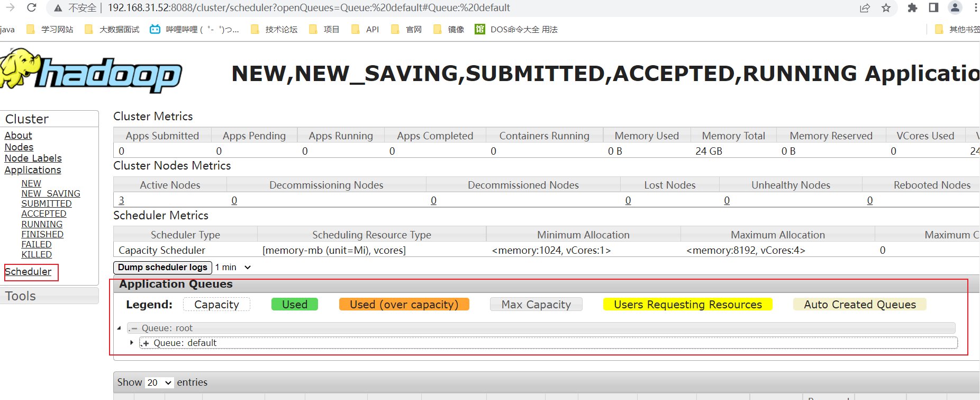Filter applications by NEW_SAVING state

(51, 193)
